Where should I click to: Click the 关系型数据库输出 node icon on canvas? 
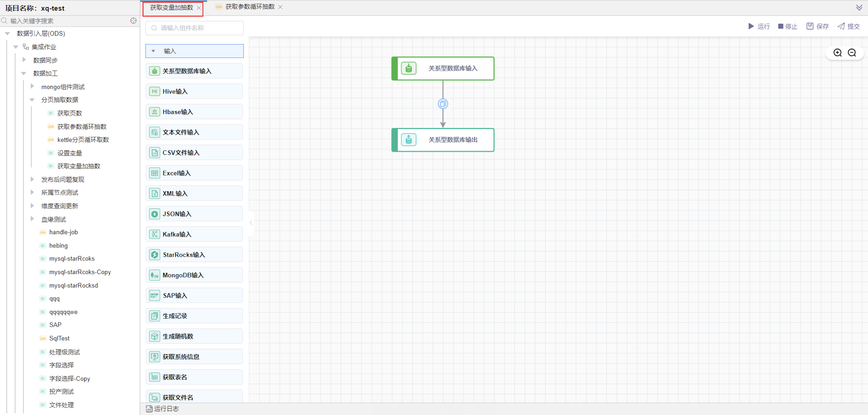coord(408,140)
